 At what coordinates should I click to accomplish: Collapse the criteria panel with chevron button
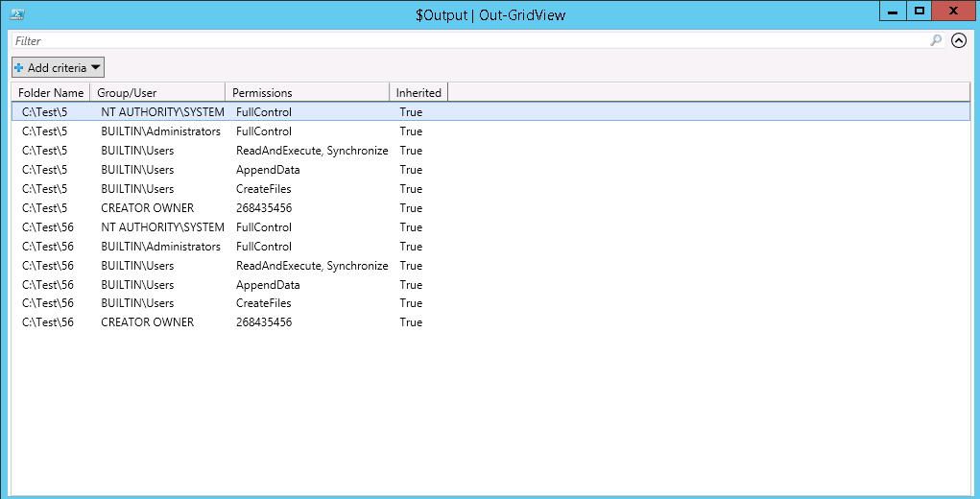coord(959,40)
